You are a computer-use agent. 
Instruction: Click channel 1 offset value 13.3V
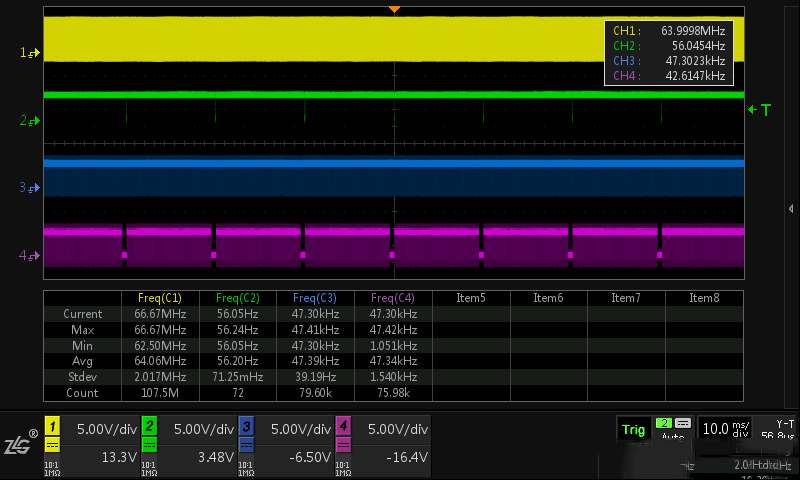(119, 457)
